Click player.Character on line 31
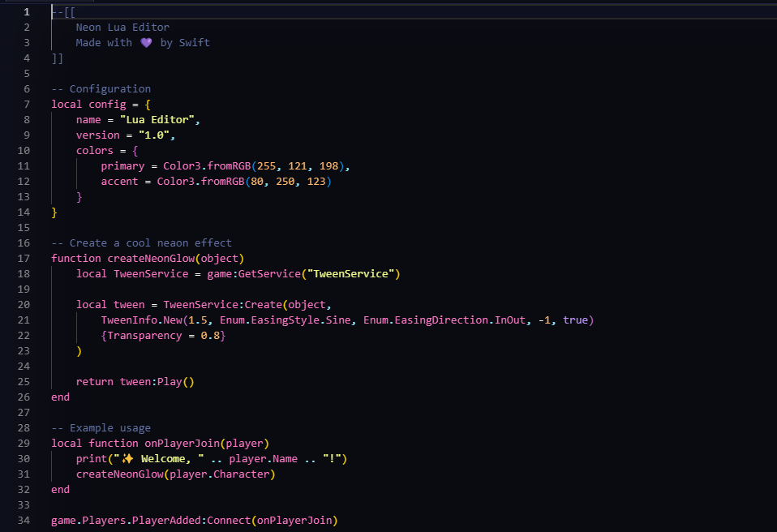Image resolution: width=777 pixels, height=532 pixels. [x=219, y=474]
